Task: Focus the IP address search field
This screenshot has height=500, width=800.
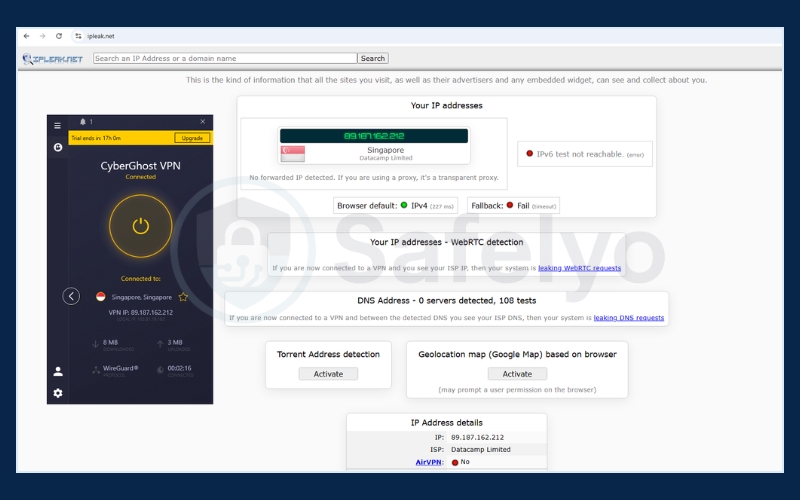Action: click(225, 58)
